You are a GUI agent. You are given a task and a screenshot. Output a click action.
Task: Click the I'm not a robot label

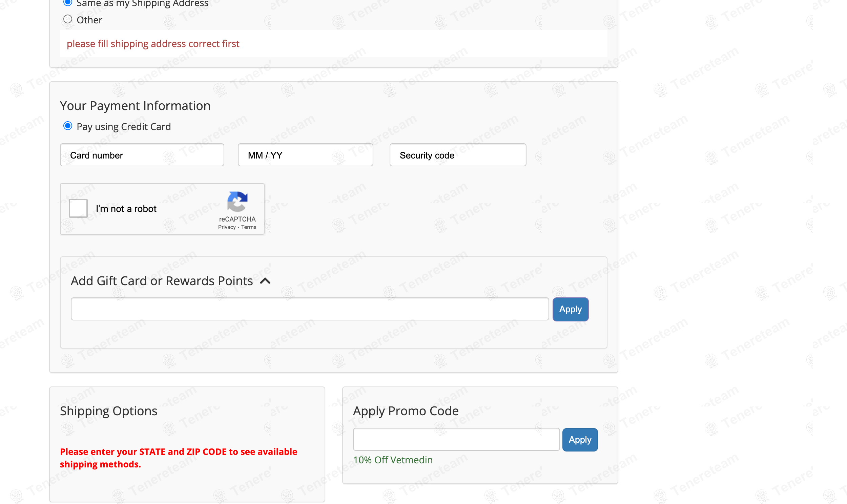(x=126, y=209)
